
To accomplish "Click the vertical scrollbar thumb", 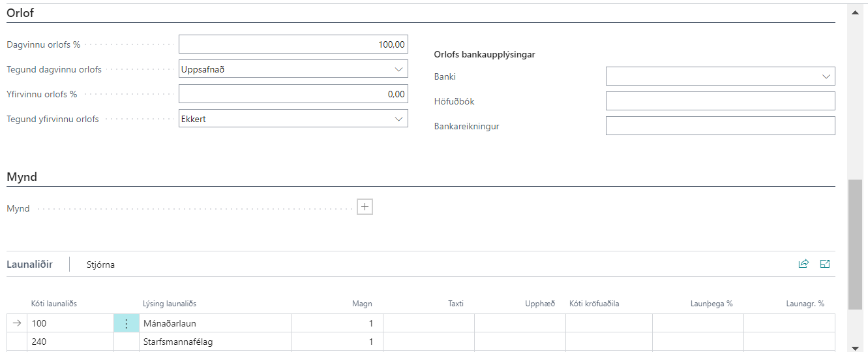I will coord(855,245).
